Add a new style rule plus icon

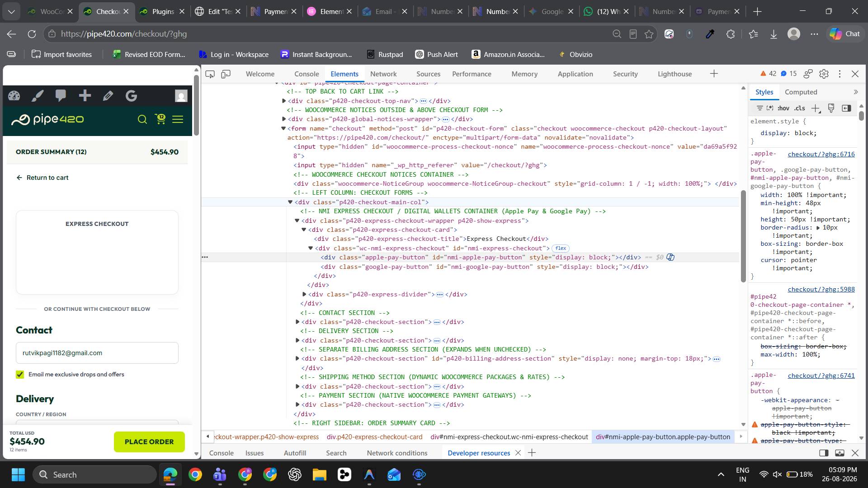tap(816, 108)
